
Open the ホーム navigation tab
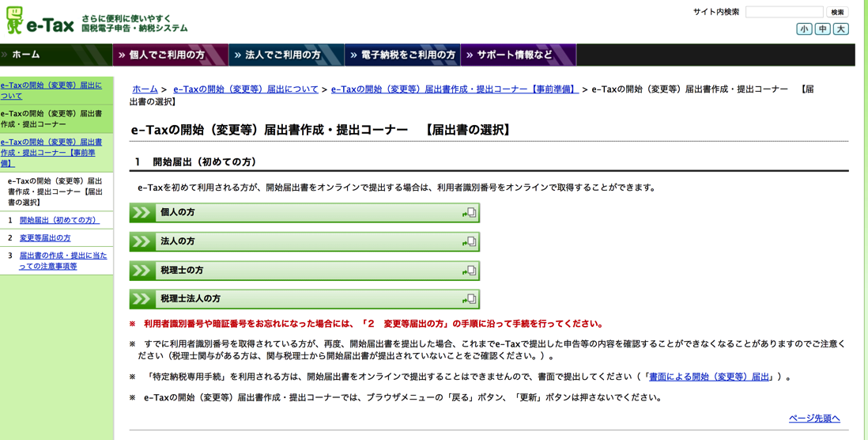[x=56, y=55]
